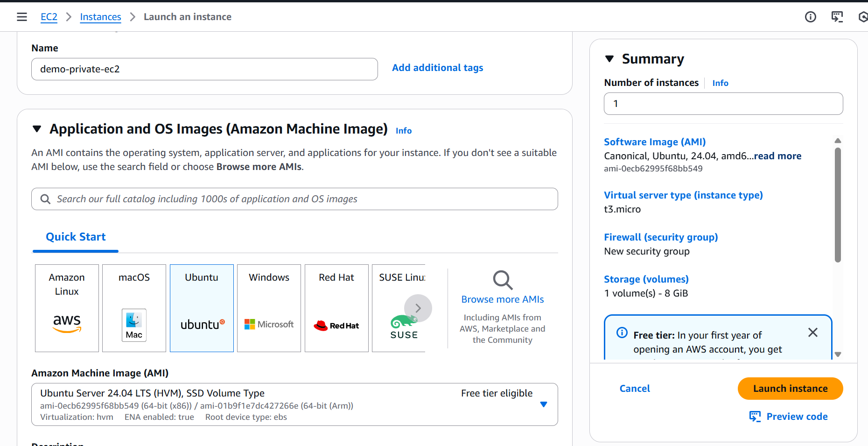Collapse the Summary panel

coord(609,59)
